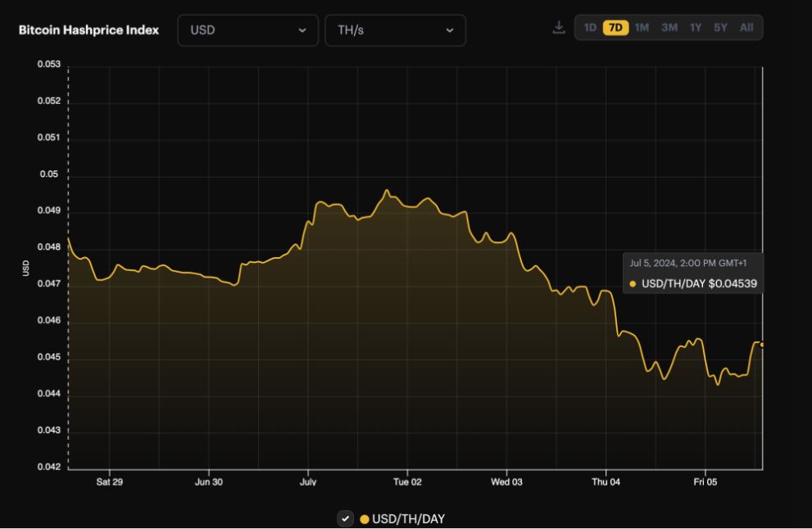Select the 7D time range

pyautogui.click(x=615, y=28)
